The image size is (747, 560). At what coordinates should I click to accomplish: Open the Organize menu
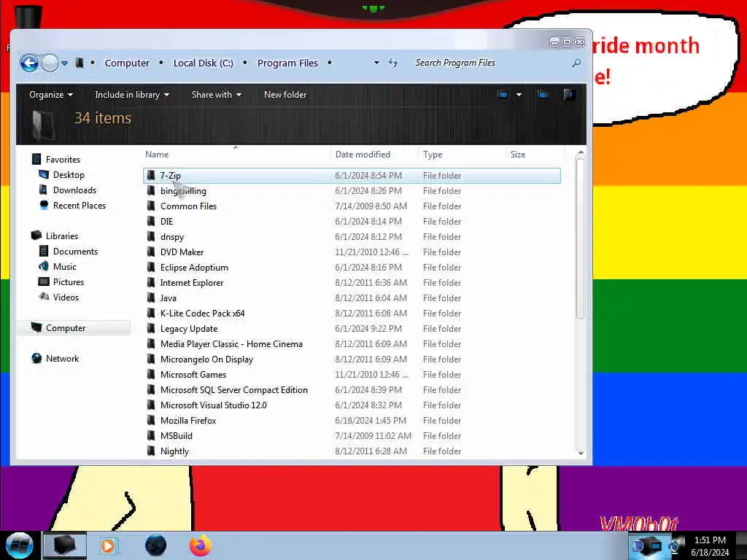point(51,95)
